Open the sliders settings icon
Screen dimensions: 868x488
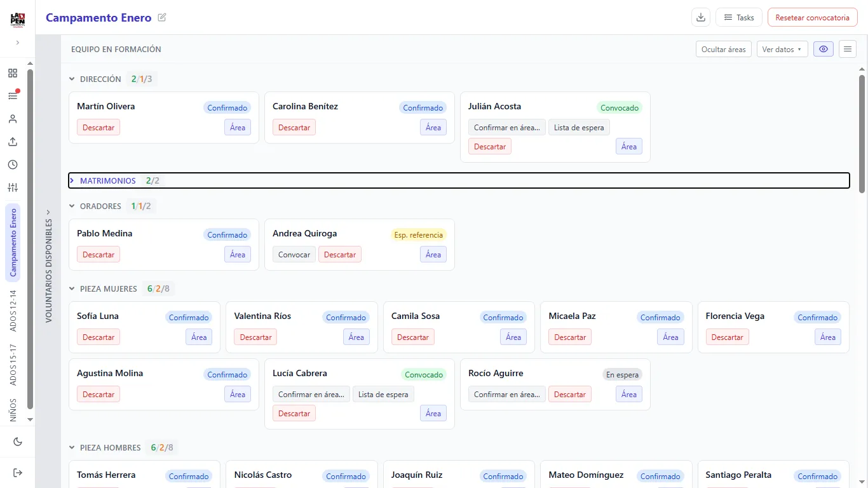(x=13, y=187)
